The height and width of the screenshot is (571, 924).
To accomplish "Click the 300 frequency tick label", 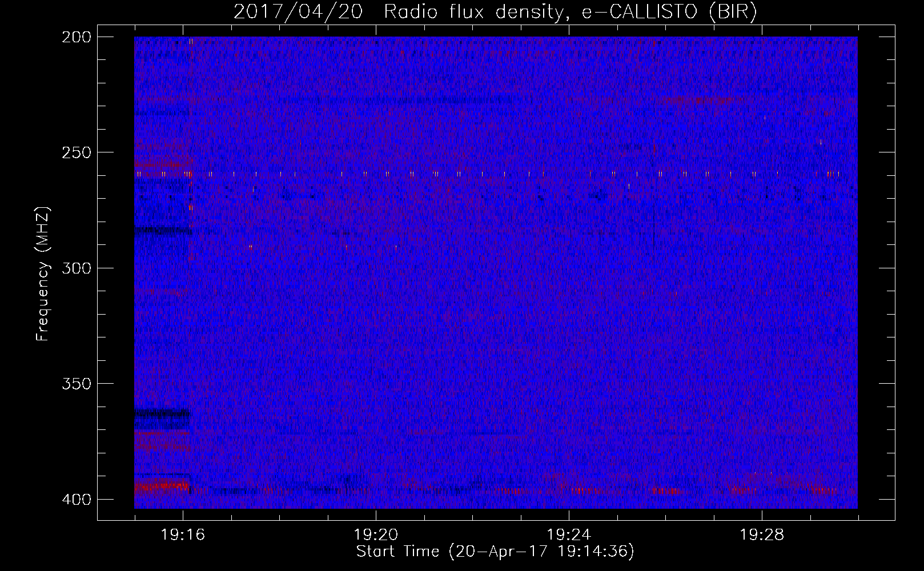I will pos(76,268).
